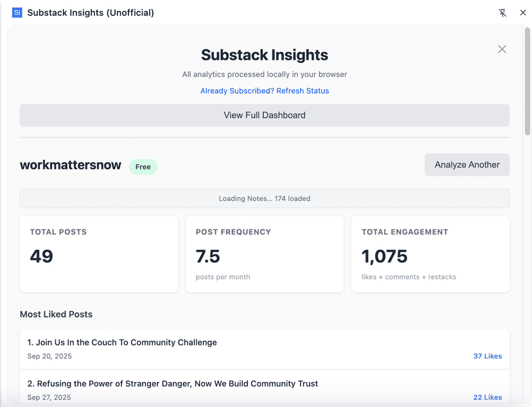Viewport: 532px width, 407px height.
Task: Select the Total Engagement stat card
Action: [x=430, y=254]
